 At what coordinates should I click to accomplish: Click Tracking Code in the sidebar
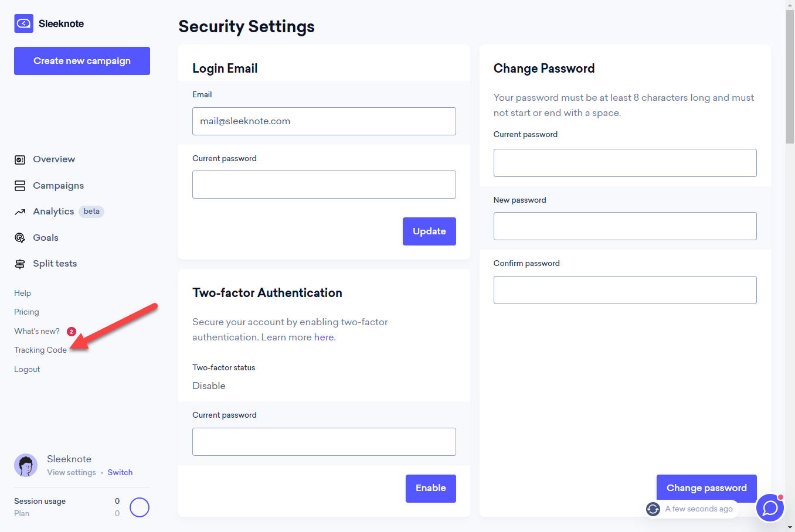[40, 350]
